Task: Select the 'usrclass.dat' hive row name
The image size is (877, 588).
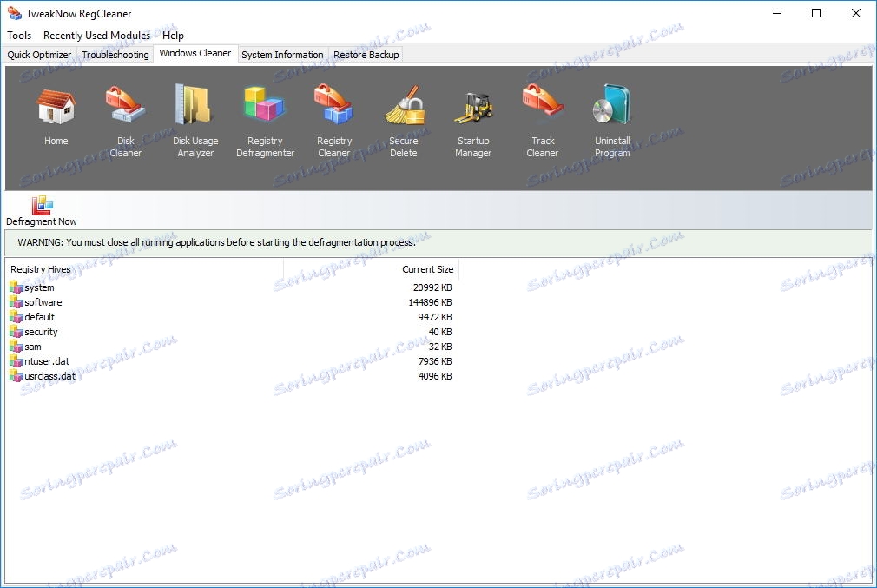Action: pos(49,376)
